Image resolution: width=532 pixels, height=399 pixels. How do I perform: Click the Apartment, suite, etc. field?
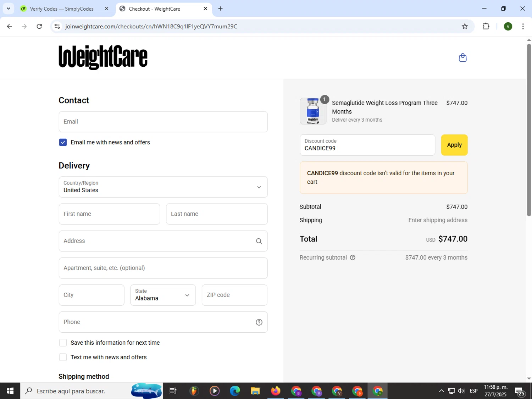click(163, 268)
